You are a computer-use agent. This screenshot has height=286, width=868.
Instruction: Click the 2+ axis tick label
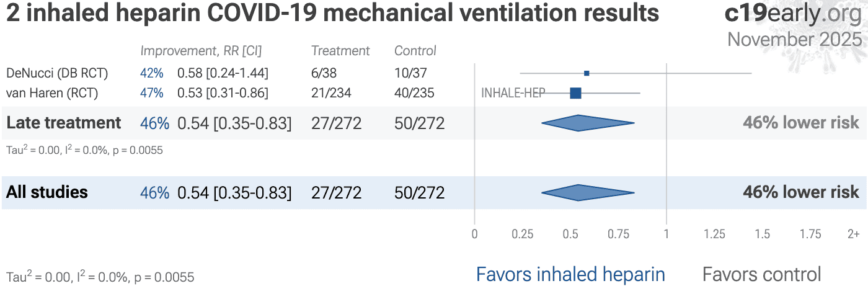853,234
